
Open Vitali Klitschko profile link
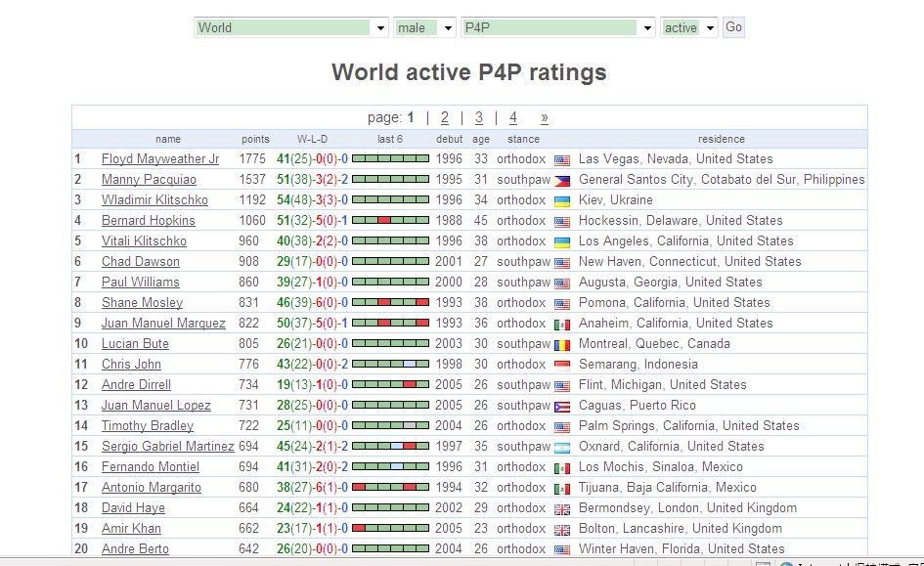144,241
